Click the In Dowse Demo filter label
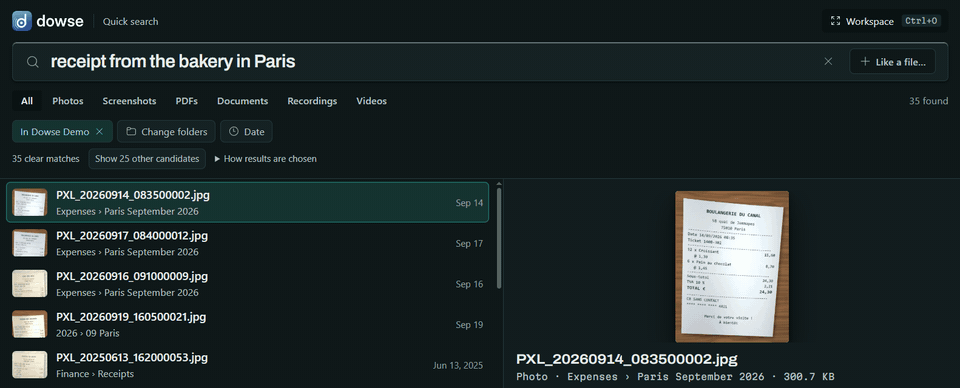The height and width of the screenshot is (388, 960). tap(54, 132)
